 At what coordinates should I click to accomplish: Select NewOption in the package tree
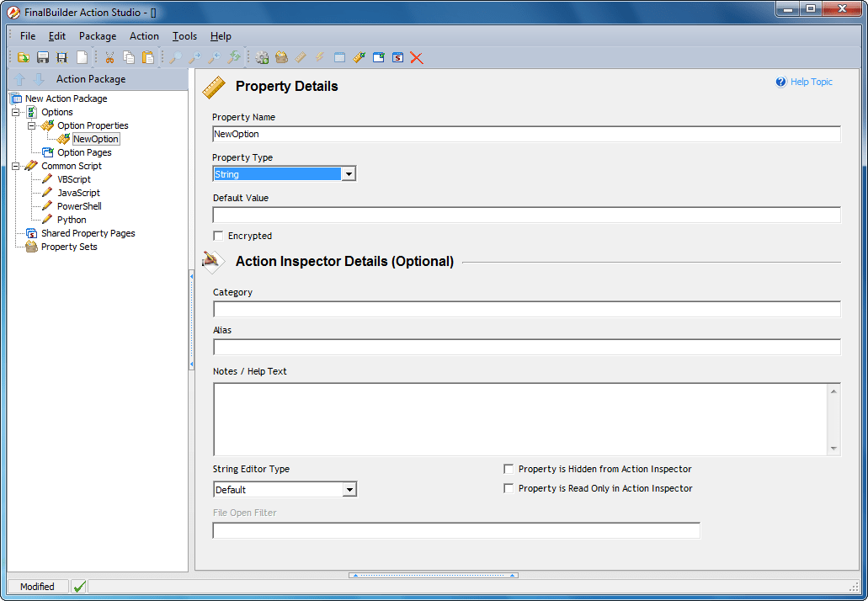pyautogui.click(x=94, y=138)
